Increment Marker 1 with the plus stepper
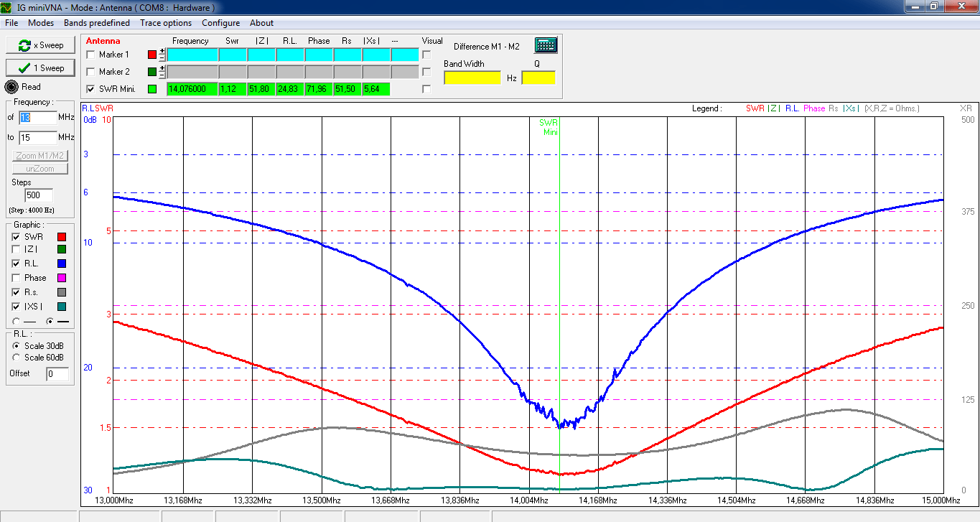 click(162, 51)
